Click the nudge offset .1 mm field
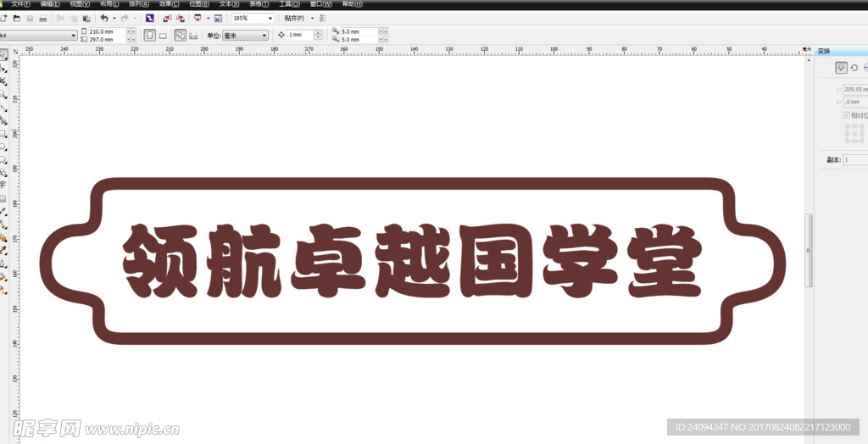 pyautogui.click(x=300, y=35)
